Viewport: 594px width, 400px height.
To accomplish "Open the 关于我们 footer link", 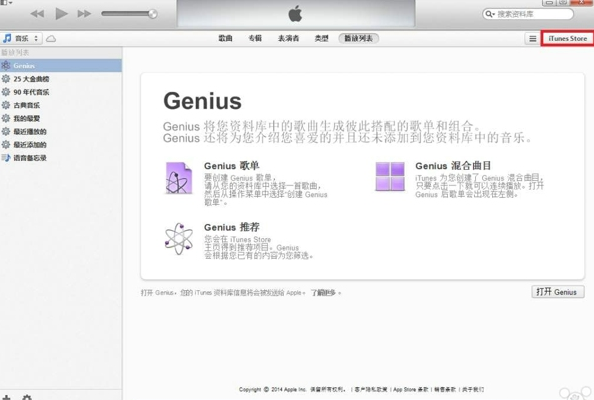I will [473, 389].
